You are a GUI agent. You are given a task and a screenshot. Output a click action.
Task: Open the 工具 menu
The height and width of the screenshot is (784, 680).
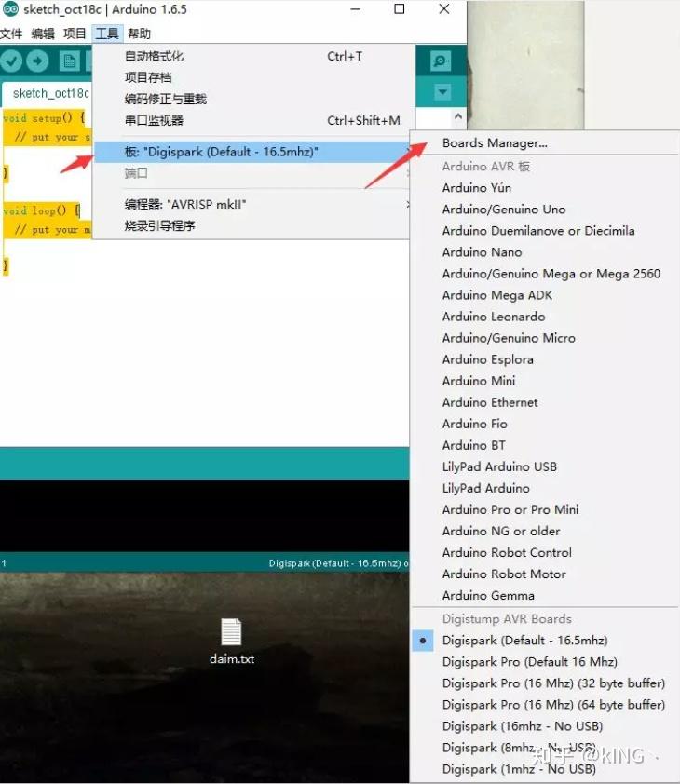point(106,34)
